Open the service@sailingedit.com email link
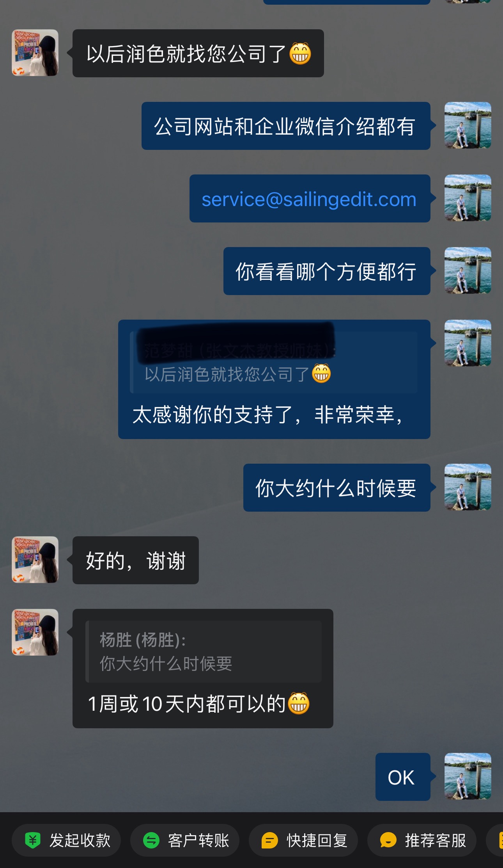Viewport: 503px width, 868px height. click(x=309, y=199)
